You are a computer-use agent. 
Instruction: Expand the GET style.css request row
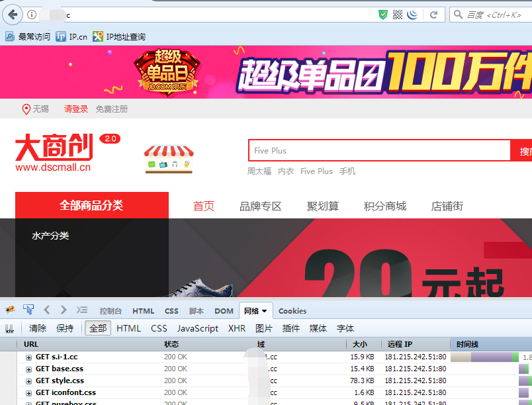(x=28, y=381)
